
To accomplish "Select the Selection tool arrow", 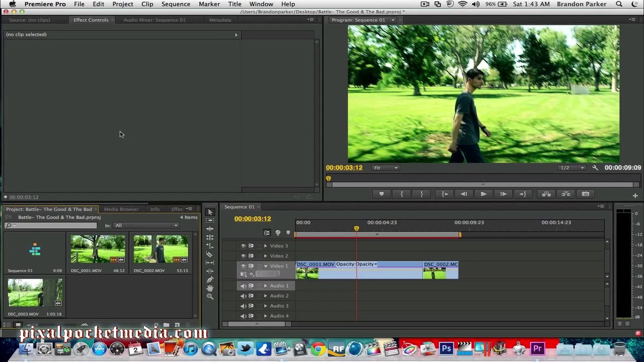I will point(210,212).
